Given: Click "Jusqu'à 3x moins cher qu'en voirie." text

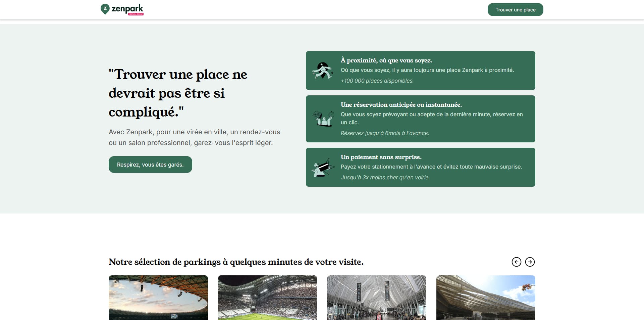Looking at the screenshot, I should click(x=385, y=177).
